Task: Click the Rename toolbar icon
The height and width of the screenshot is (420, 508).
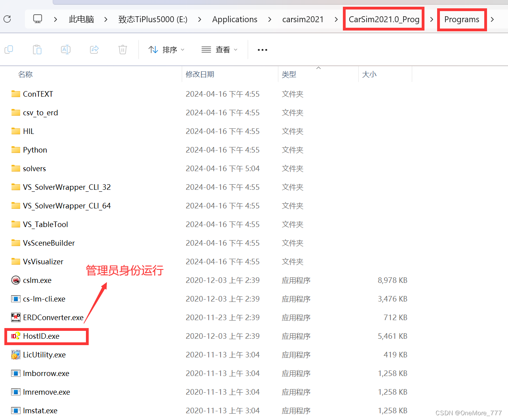Action: (66, 50)
